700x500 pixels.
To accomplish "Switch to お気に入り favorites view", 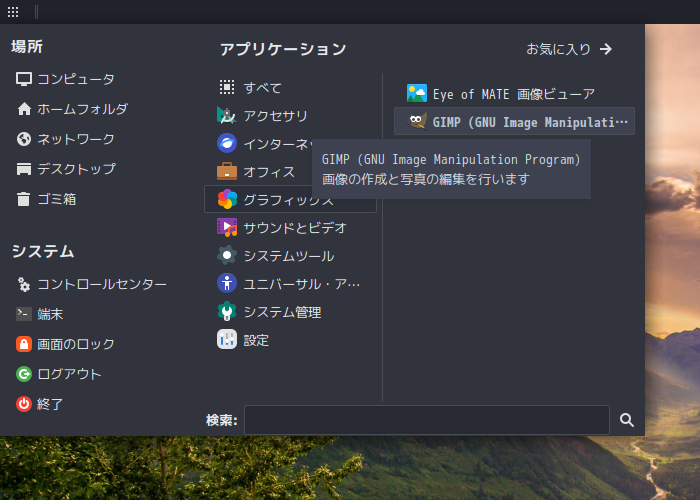I will (569, 49).
